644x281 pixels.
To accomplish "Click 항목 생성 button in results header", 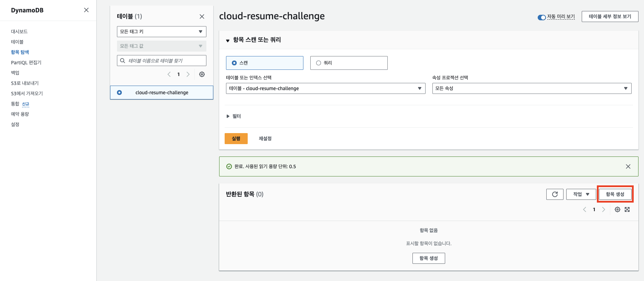I will [615, 194].
